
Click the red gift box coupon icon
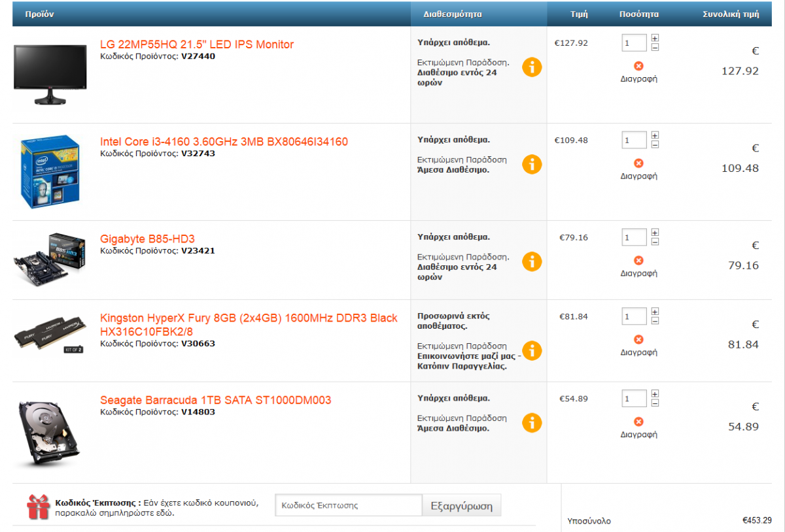(38, 507)
